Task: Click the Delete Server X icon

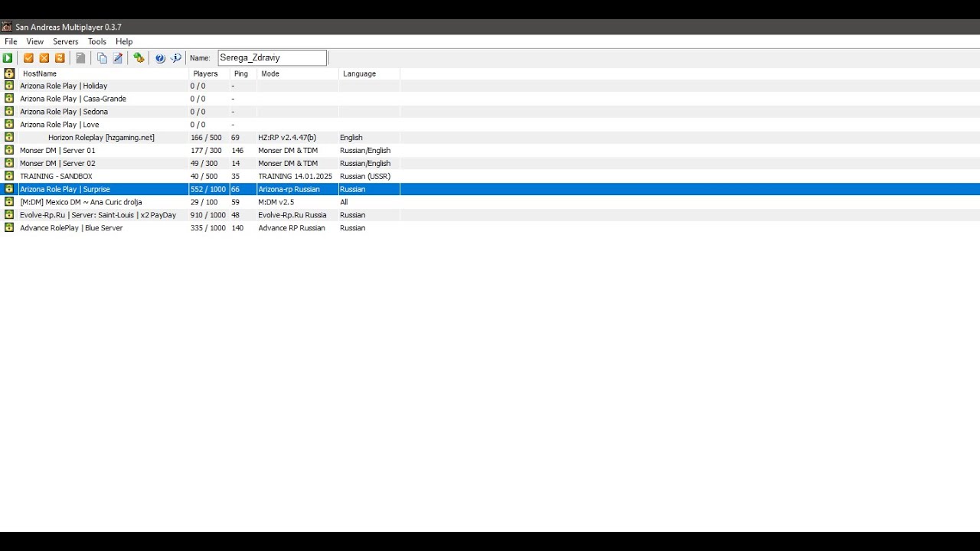Action: [x=44, y=58]
